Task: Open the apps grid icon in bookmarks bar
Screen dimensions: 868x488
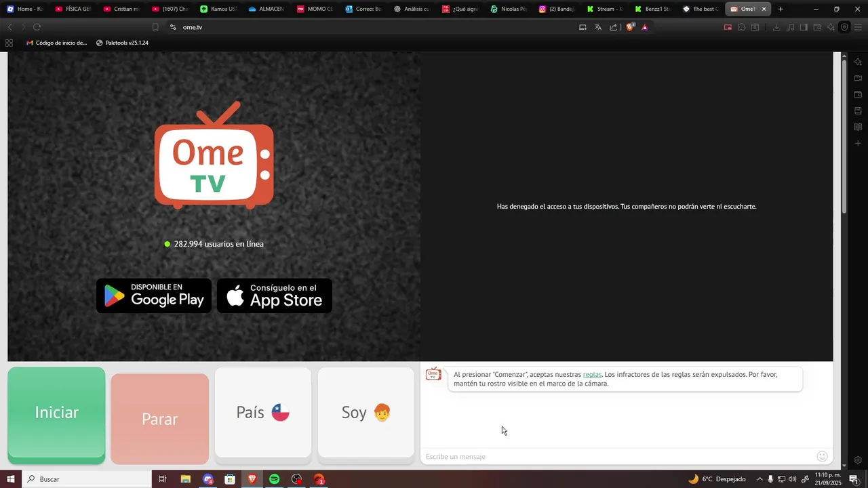Action: pyautogui.click(x=9, y=43)
